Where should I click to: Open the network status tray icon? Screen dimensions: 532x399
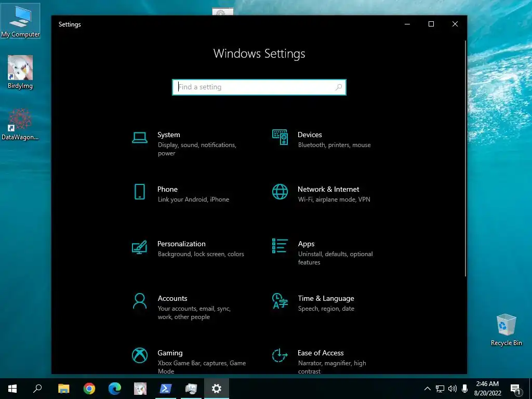click(440, 389)
